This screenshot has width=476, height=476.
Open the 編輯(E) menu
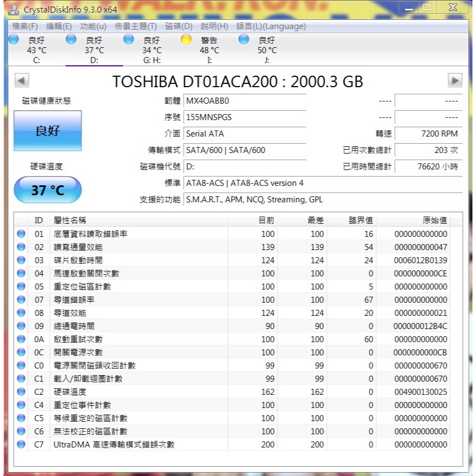59,26
